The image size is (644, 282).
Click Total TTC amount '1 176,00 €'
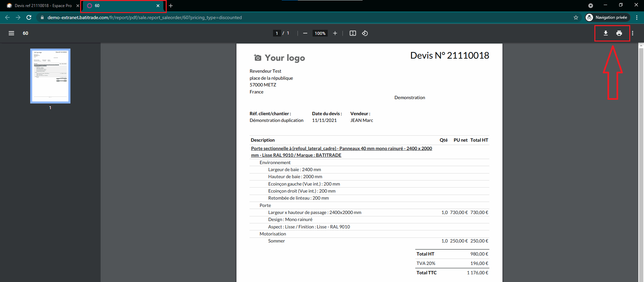[477, 273]
